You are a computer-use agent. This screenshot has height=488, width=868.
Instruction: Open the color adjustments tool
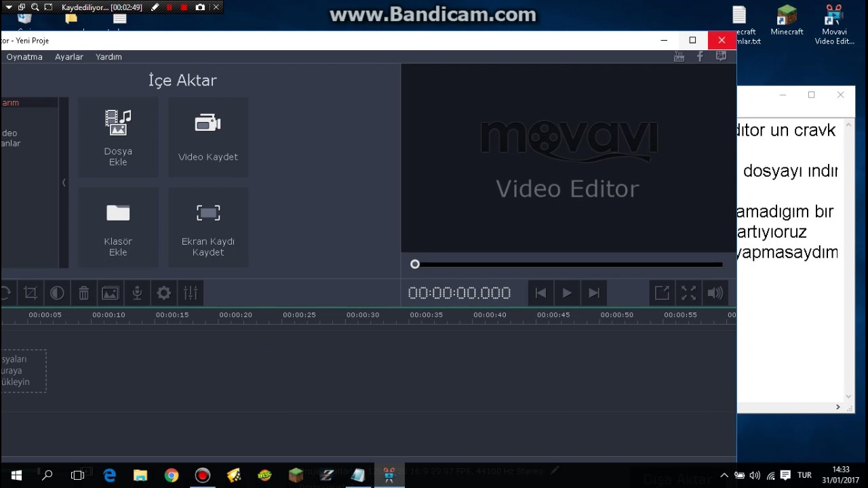point(57,293)
